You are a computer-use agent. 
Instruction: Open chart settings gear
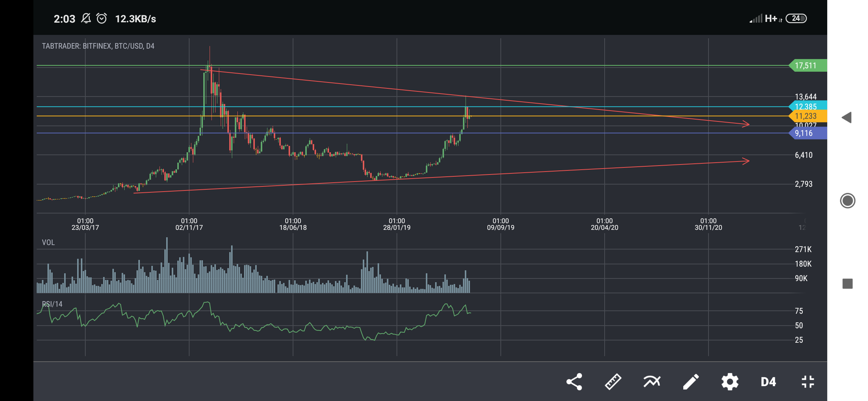[x=730, y=382]
